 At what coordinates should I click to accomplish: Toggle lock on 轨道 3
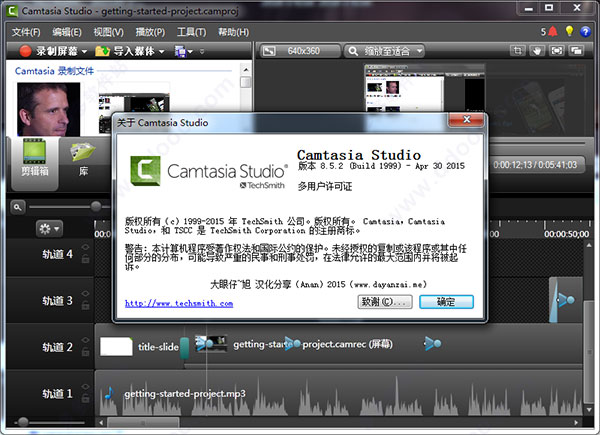[x=85, y=305]
